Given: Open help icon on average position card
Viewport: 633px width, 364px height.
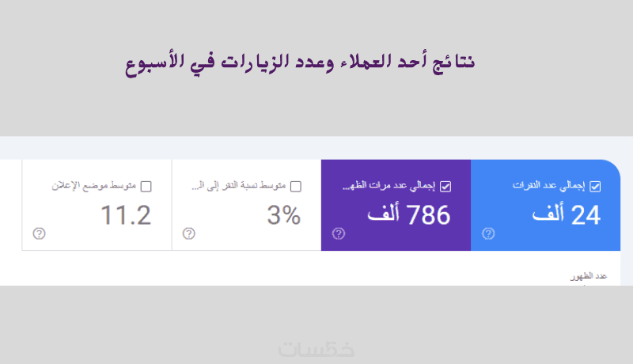Looking at the screenshot, I should (x=39, y=233).
